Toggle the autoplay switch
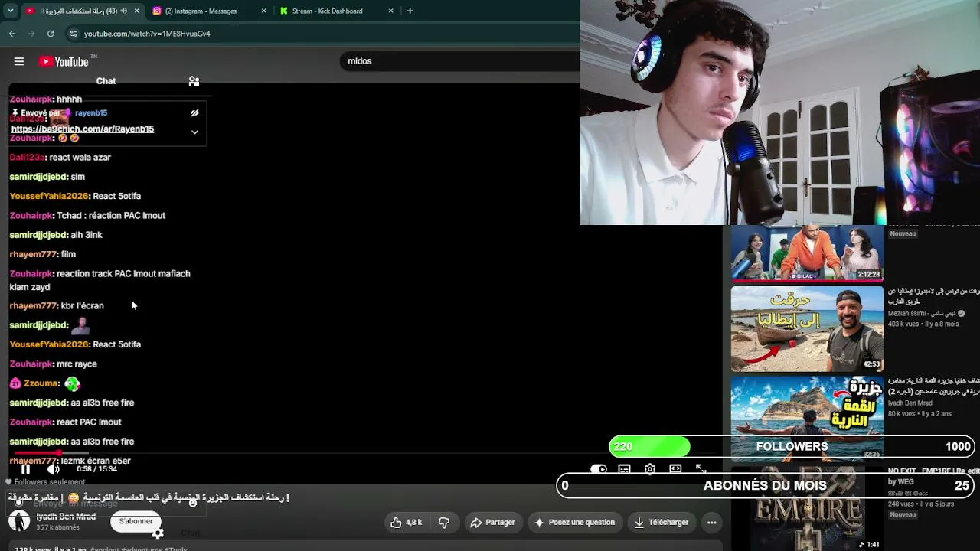This screenshot has width=980, height=551. coord(598,469)
